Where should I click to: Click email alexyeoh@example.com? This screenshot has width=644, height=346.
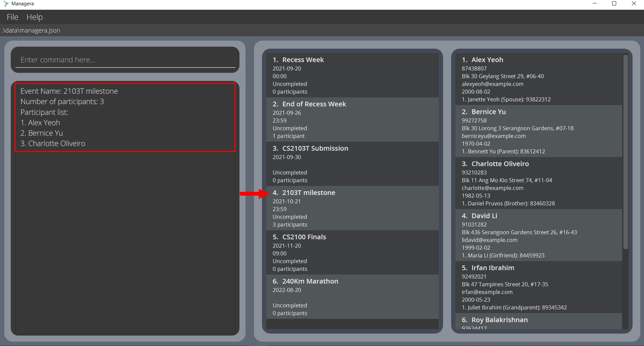(x=492, y=84)
